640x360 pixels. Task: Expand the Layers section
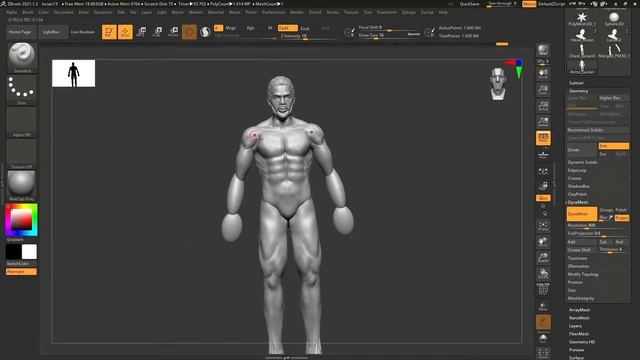(576, 326)
